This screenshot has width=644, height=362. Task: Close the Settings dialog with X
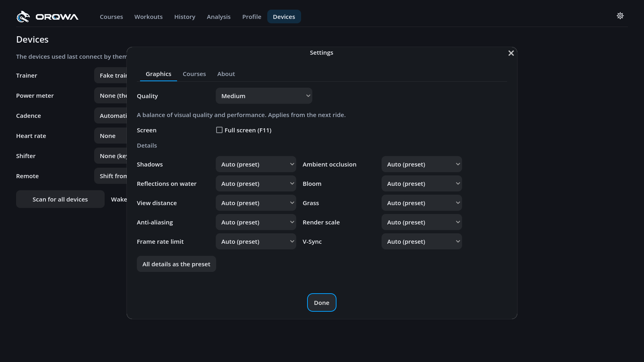tap(511, 53)
